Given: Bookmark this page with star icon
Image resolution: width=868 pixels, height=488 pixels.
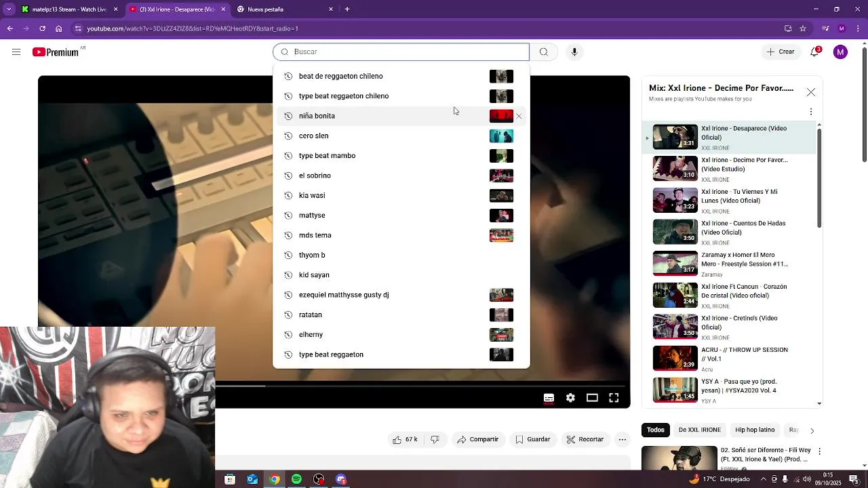Looking at the screenshot, I should [x=803, y=28].
